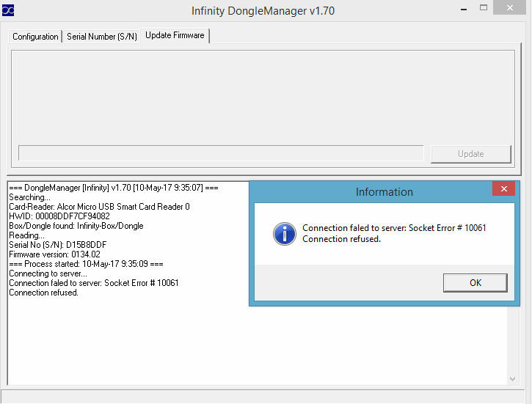532x404 pixels.
Task: Click log line 'Reading...'
Action: (x=26, y=235)
